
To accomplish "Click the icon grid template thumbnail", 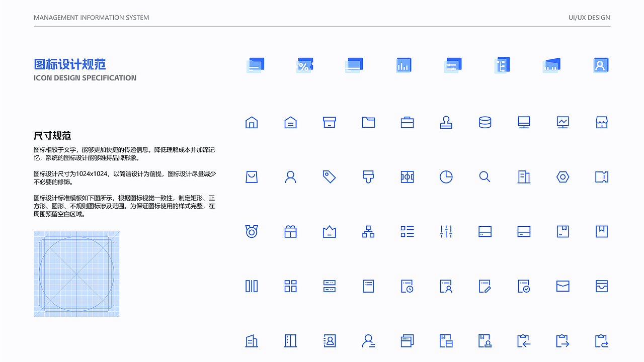I will click(76, 274).
